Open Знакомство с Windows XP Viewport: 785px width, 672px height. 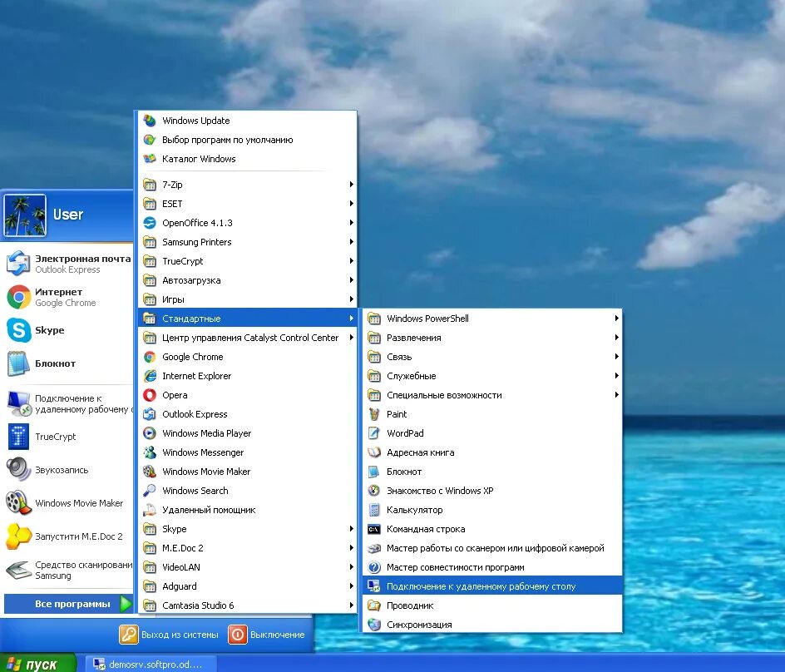pos(492,490)
